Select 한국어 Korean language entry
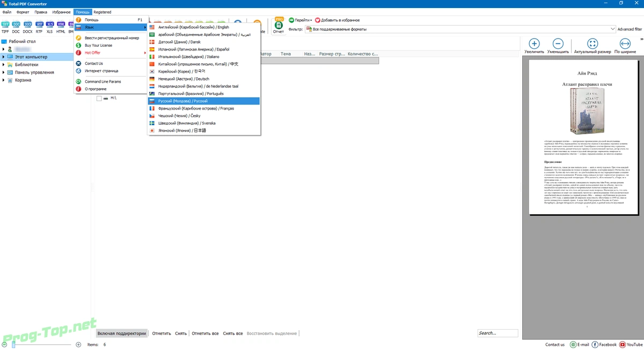The width and height of the screenshot is (644, 349). pyautogui.click(x=204, y=71)
